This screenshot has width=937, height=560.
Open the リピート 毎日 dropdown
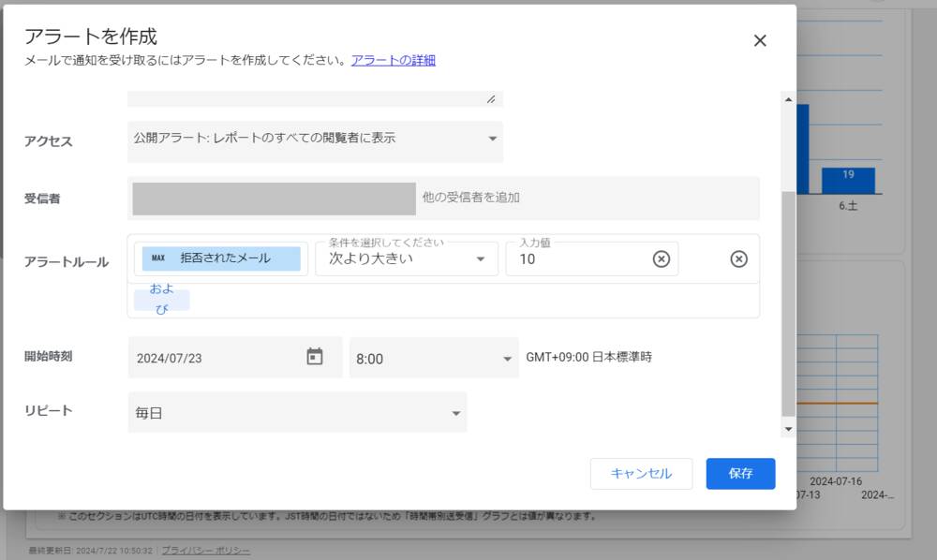point(297,413)
